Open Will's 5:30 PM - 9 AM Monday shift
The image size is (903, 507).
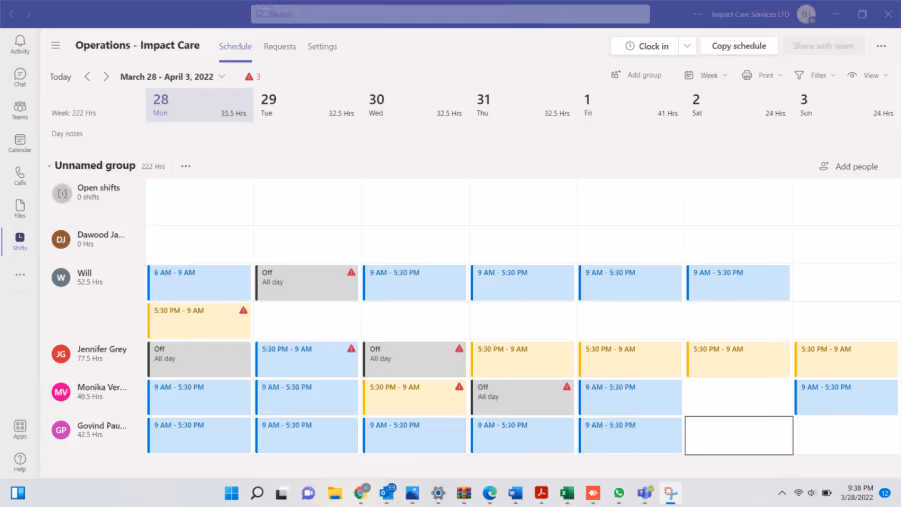click(199, 320)
